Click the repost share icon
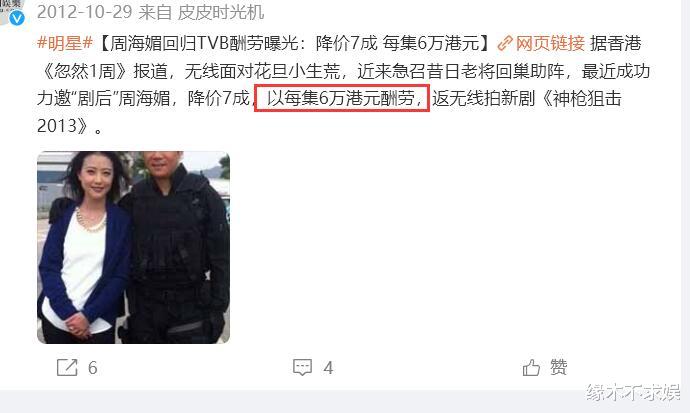 [x=67, y=367]
